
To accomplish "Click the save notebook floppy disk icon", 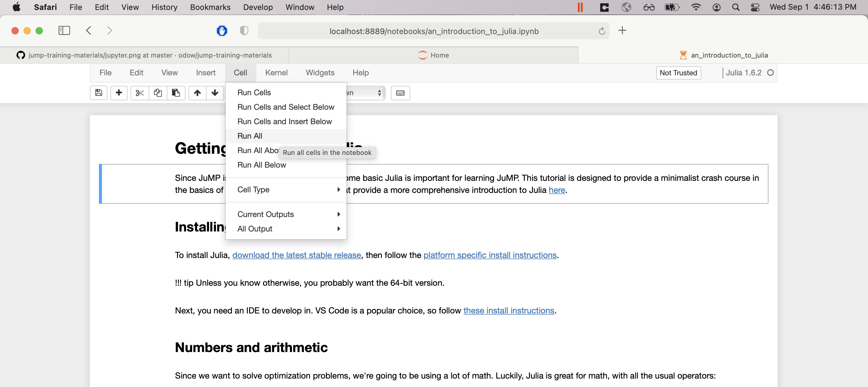I will (x=98, y=93).
